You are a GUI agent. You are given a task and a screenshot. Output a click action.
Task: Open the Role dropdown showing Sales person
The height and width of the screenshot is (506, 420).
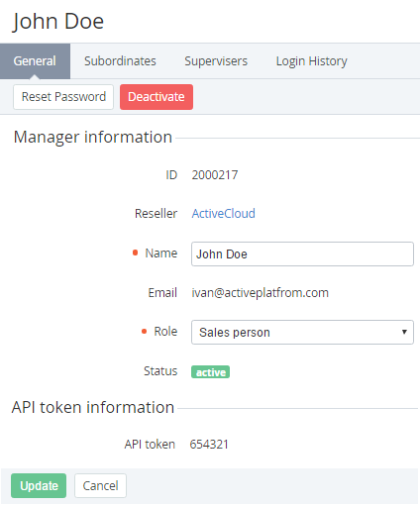pos(302,333)
